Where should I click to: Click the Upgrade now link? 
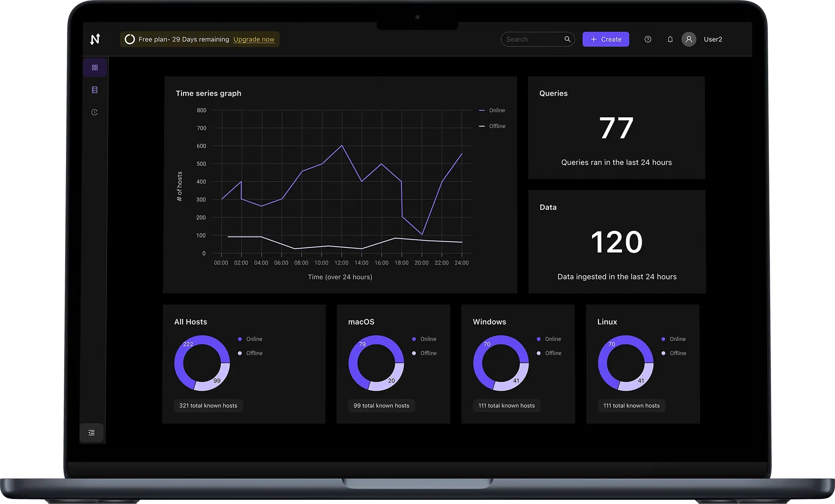coord(254,39)
